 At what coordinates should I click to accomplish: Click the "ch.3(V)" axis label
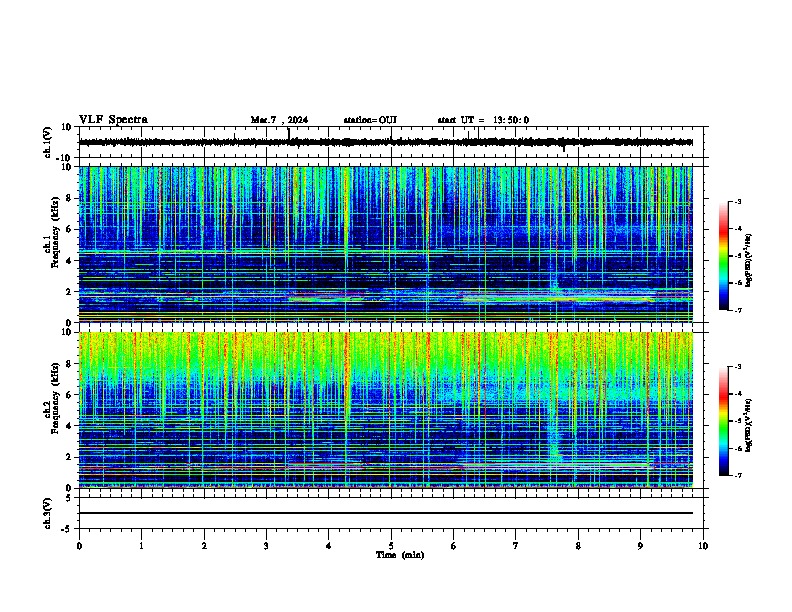[47, 513]
